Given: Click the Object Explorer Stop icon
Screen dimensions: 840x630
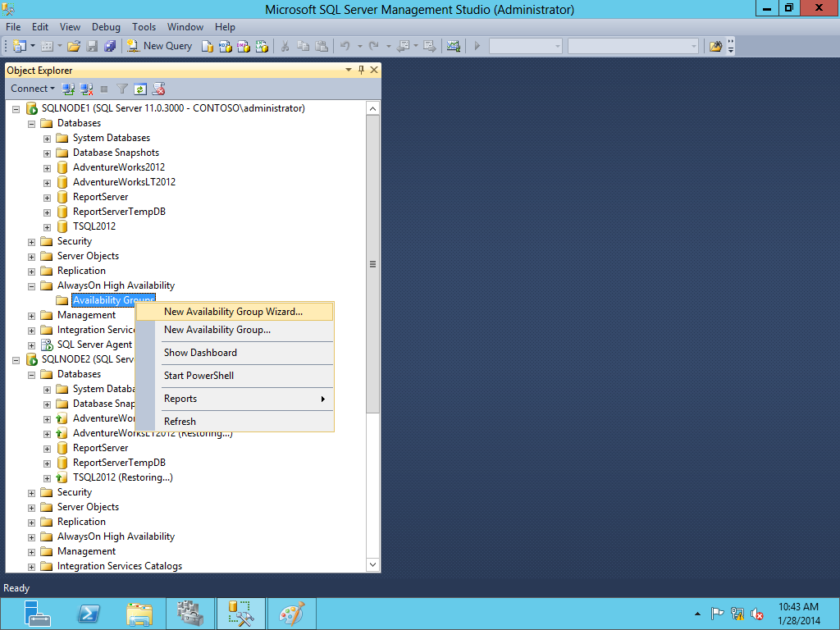Looking at the screenshot, I should pyautogui.click(x=104, y=89).
